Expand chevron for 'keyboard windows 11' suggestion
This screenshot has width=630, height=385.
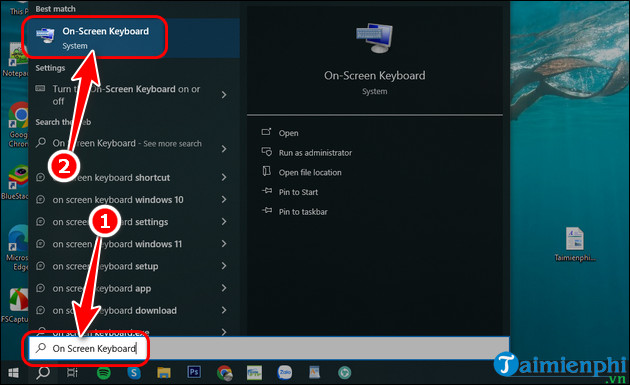[x=224, y=244]
